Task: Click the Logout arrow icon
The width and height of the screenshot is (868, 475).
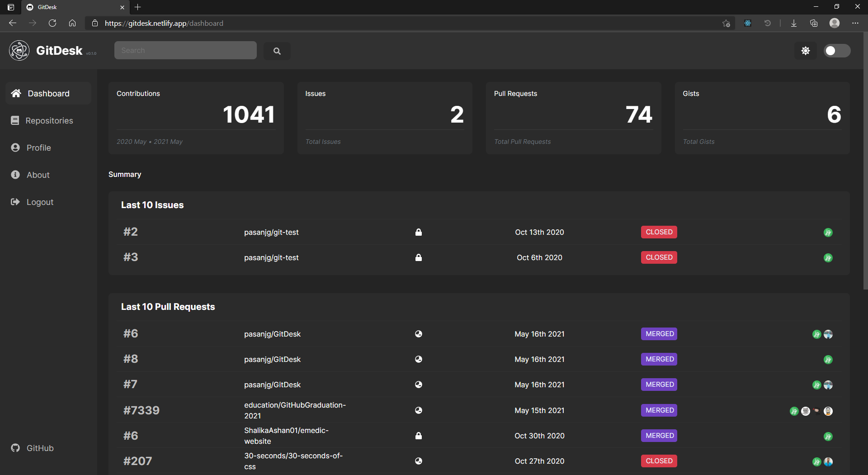Action: [15, 202]
